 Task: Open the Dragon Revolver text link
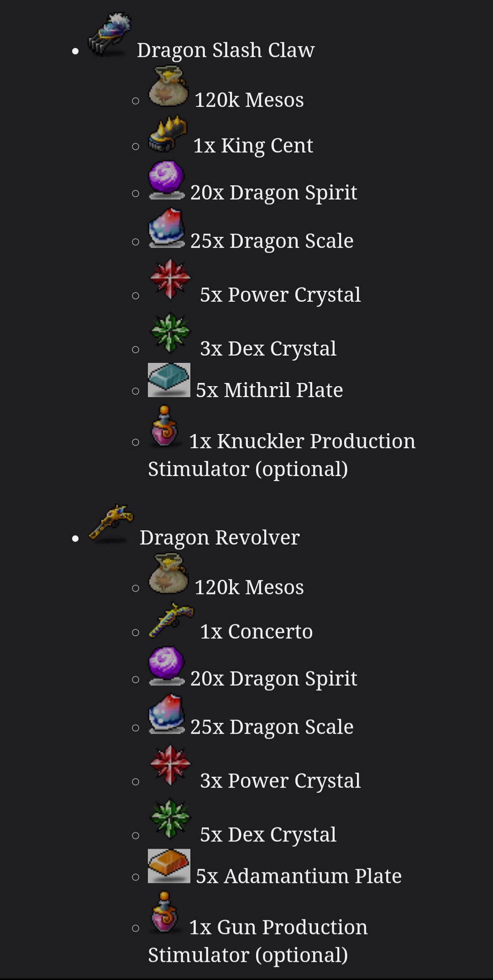(x=220, y=537)
